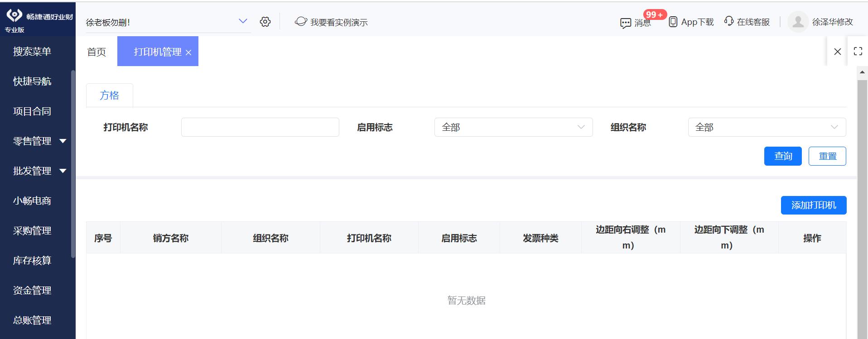Open the 启用标志 dropdown
Viewport: 868px width, 339px height.
point(513,127)
